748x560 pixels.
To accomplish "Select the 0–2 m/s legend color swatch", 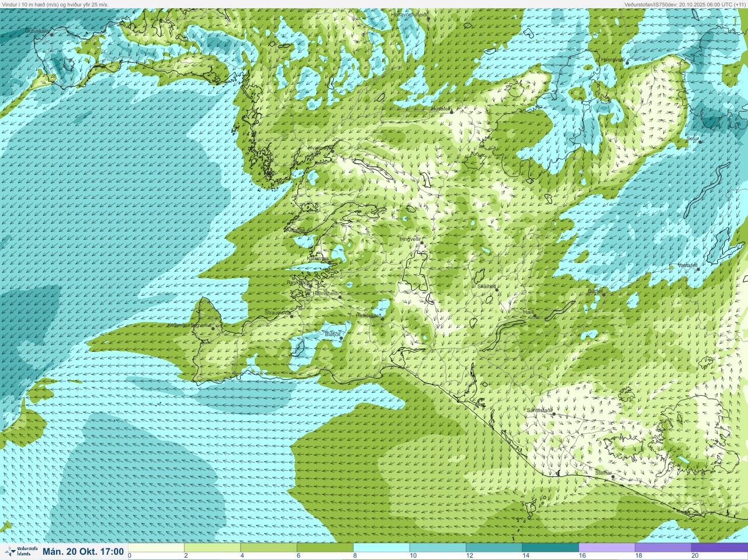I will coord(157,548).
